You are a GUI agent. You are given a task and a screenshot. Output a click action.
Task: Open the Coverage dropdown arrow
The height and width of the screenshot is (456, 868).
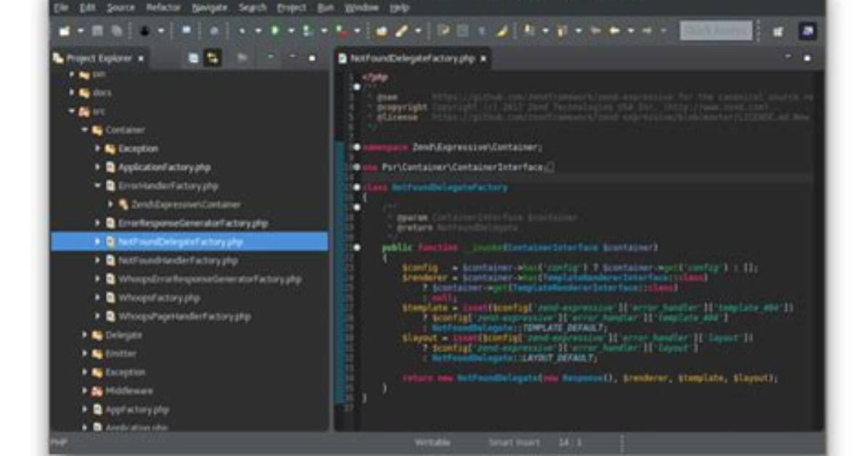tap(324, 31)
